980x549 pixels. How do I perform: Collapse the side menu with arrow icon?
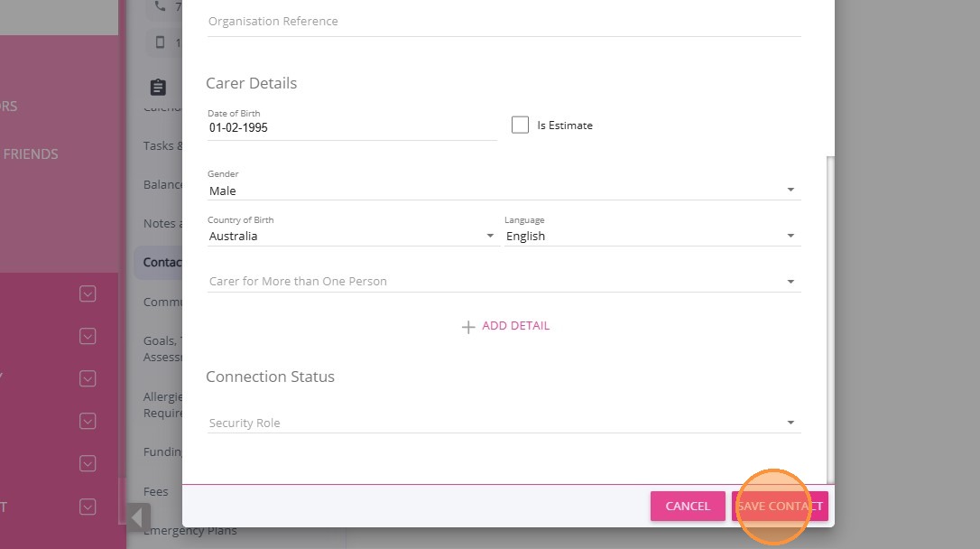pyautogui.click(x=138, y=517)
